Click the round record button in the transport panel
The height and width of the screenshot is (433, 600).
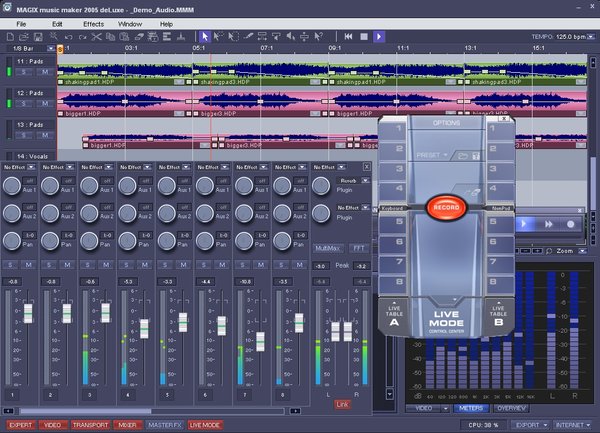(570, 224)
